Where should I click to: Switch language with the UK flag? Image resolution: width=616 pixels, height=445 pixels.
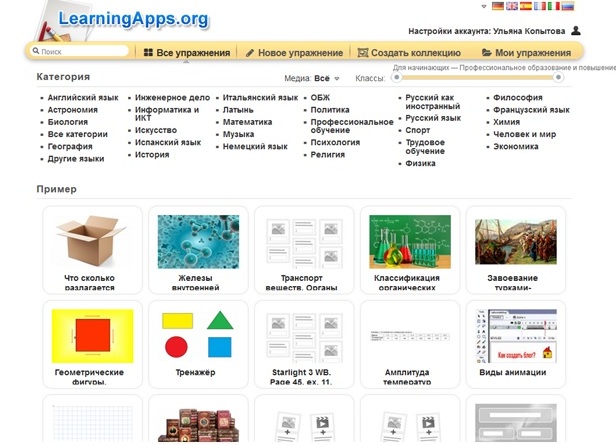pyautogui.click(x=512, y=6)
